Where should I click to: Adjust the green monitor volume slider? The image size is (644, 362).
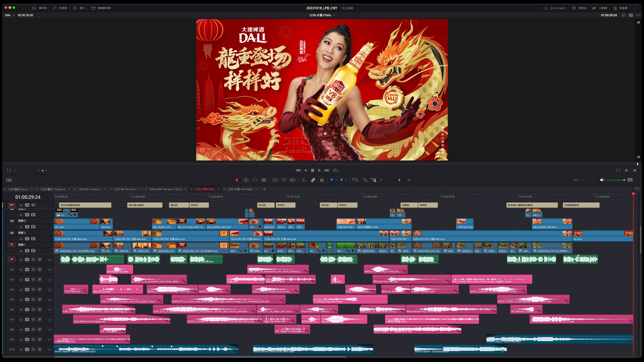(x=616, y=180)
